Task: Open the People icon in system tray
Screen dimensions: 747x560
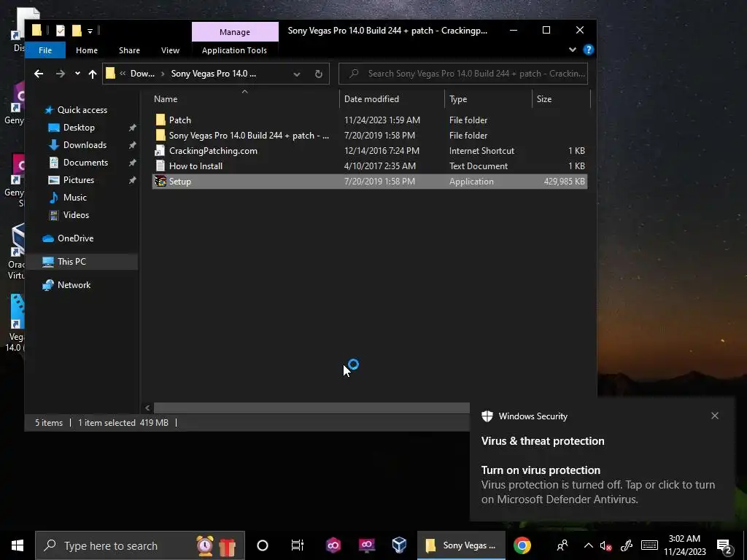Action: pyautogui.click(x=562, y=545)
